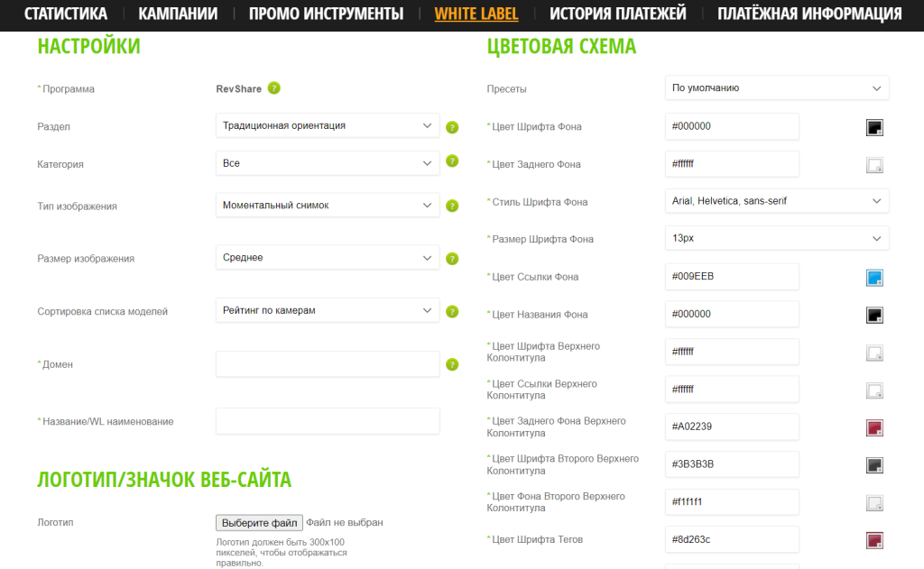Screen dimensions: 924x569
Task: Click help icon beside Сортировка списка моделей
Action: point(452,312)
